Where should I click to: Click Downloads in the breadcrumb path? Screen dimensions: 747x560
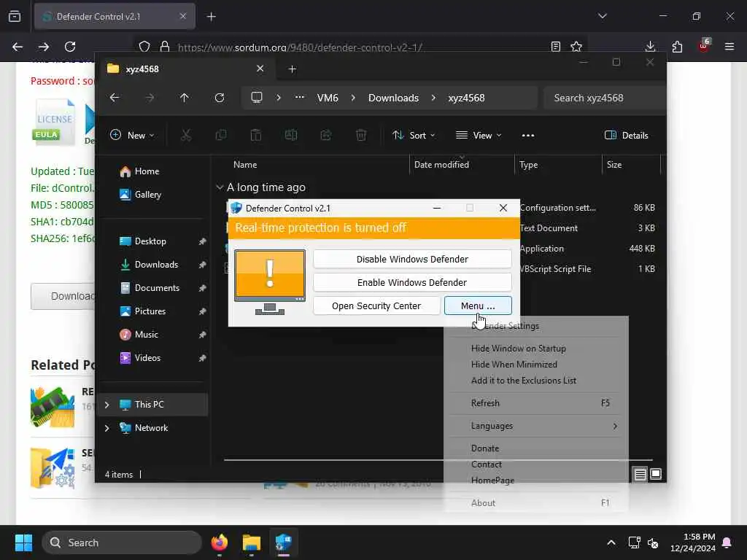click(393, 98)
